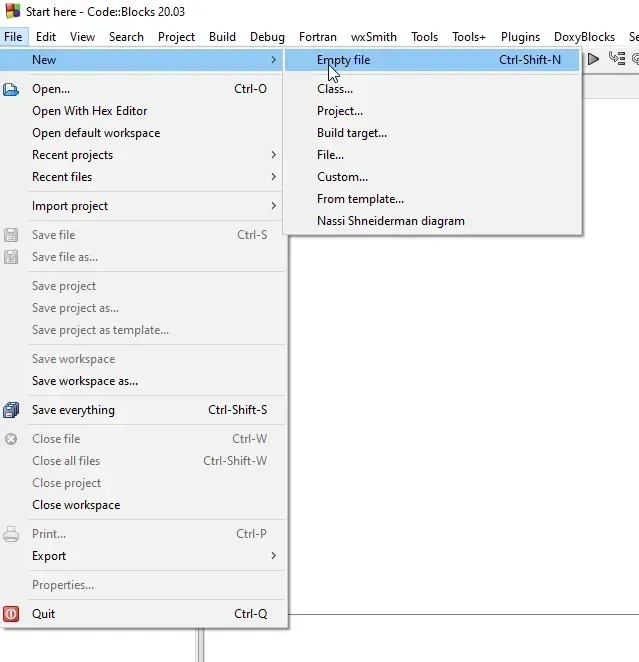Screen dimensions: 639x662
Task: Open the Project menu
Action: click(x=176, y=37)
